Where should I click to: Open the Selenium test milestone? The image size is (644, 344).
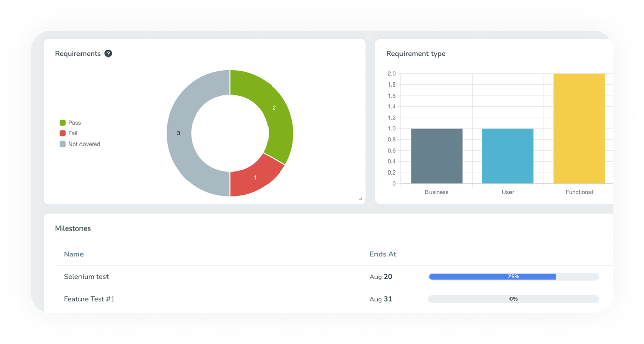[86, 276]
